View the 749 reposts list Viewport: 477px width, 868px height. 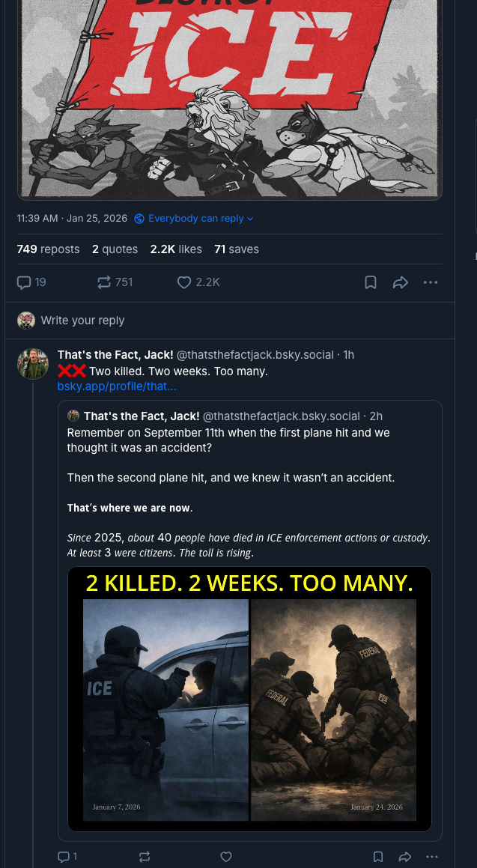pos(48,249)
